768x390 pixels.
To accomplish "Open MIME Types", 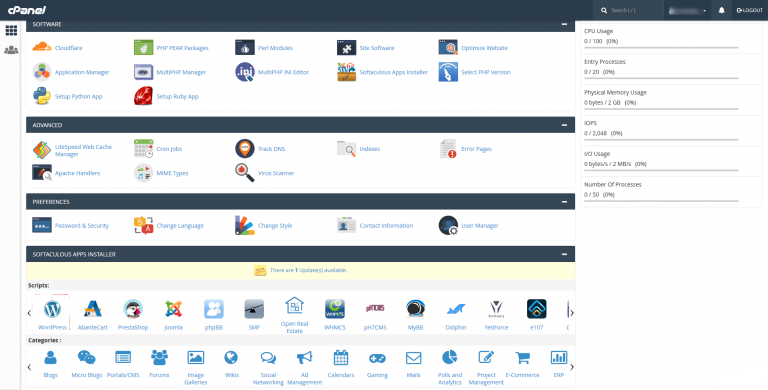I will pyautogui.click(x=161, y=173).
